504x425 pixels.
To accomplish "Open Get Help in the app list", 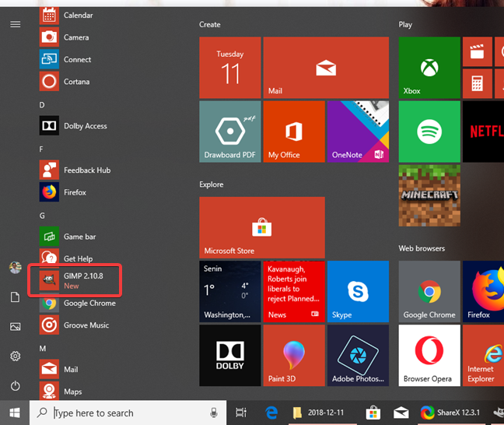I will 66,258.
